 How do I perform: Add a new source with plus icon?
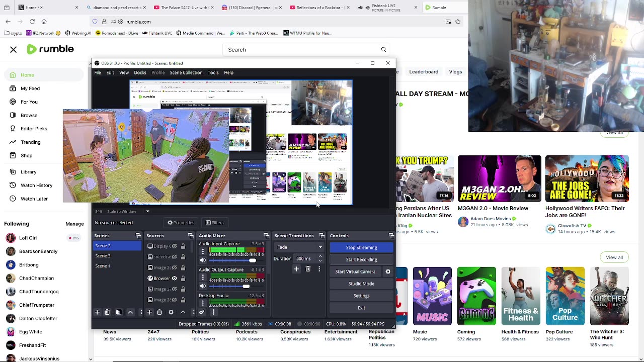point(149,312)
